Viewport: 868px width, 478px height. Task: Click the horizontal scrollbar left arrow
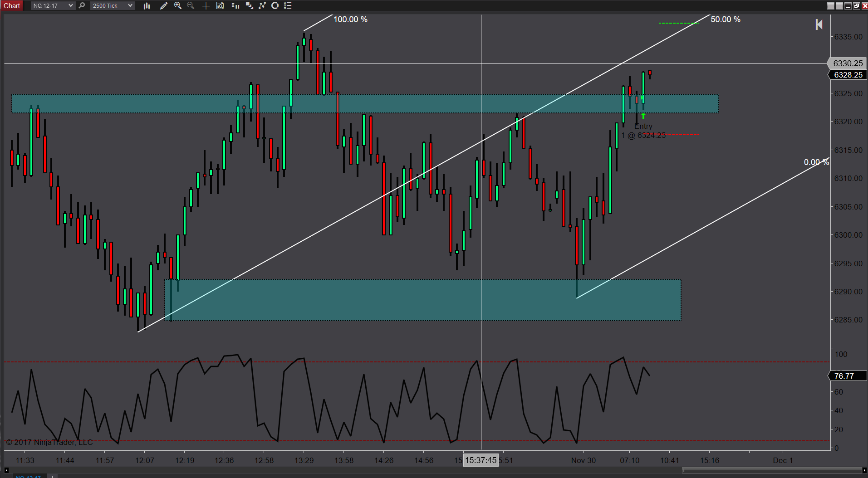tap(6, 470)
